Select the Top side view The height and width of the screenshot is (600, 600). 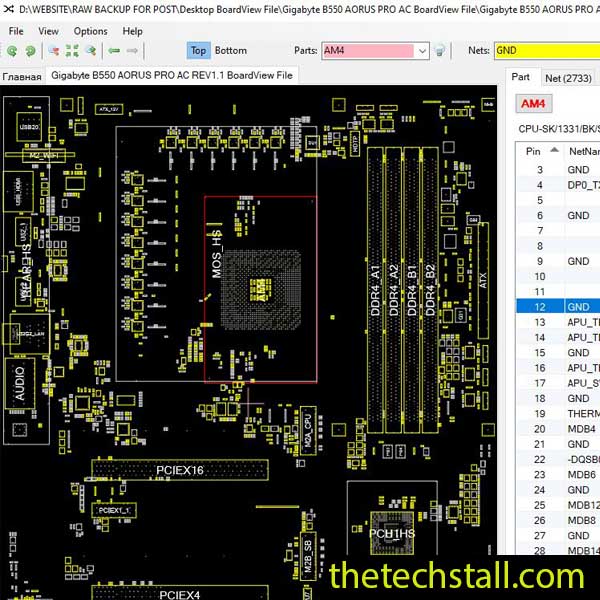tap(198, 51)
